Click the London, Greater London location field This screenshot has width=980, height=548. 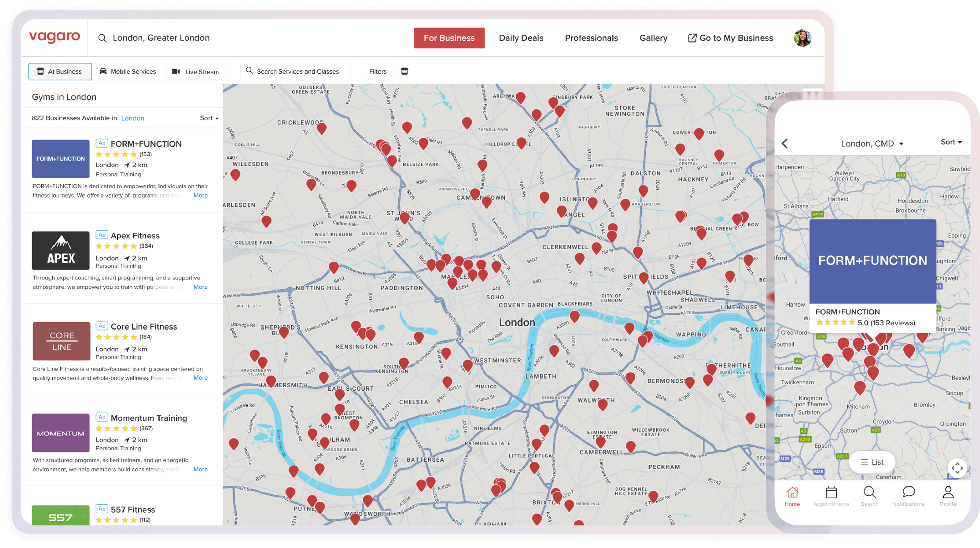click(x=161, y=38)
